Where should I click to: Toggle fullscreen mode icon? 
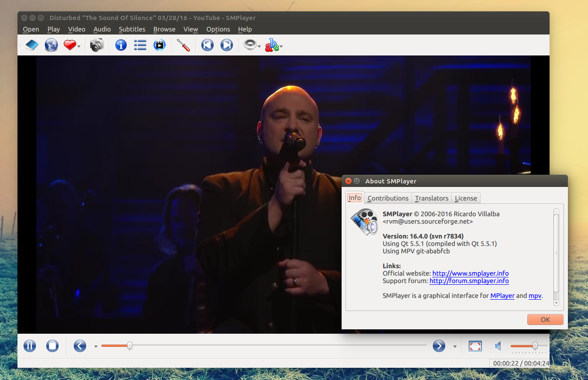click(475, 346)
